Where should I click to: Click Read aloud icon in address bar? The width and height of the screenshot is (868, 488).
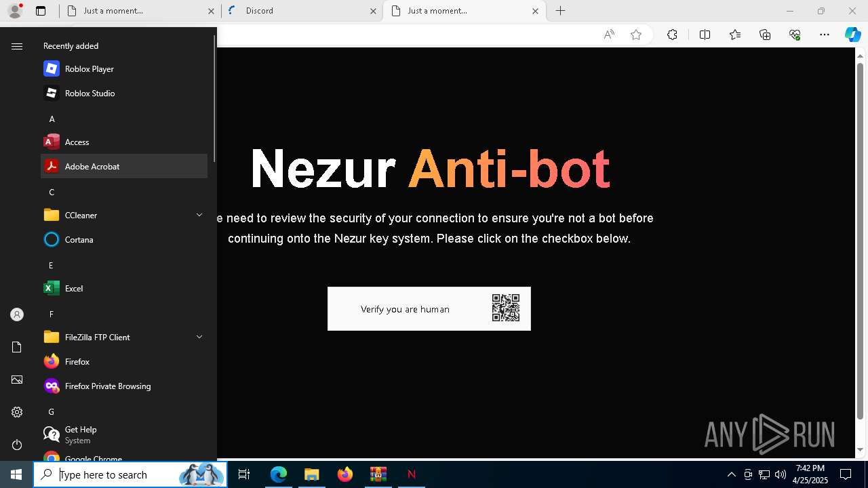609,35
